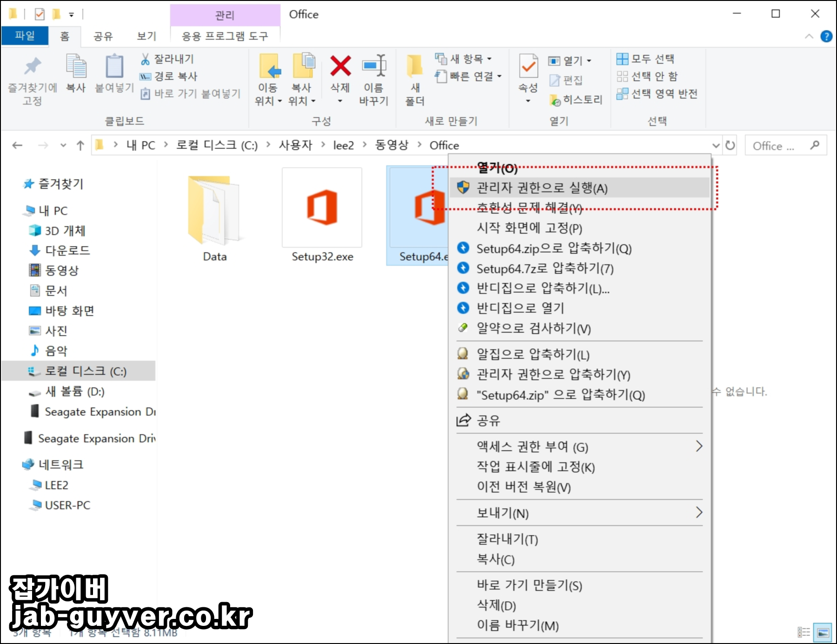
Task: Click the refresh button by address bar
Action: click(730, 145)
